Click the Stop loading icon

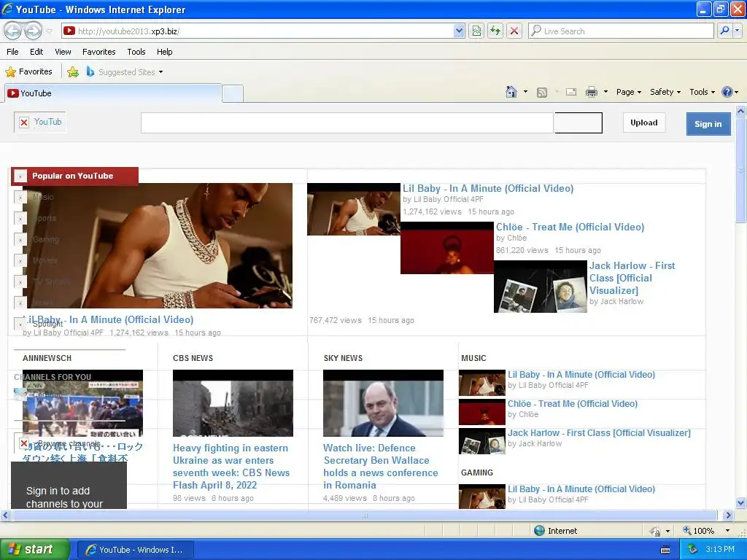(x=514, y=31)
